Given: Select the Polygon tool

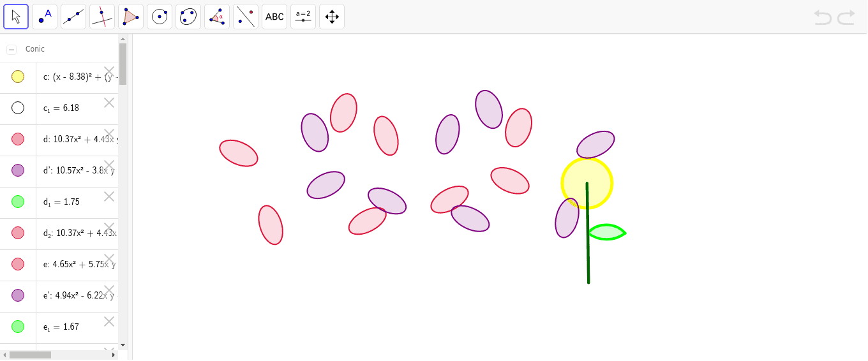Looking at the screenshot, I should (131, 17).
